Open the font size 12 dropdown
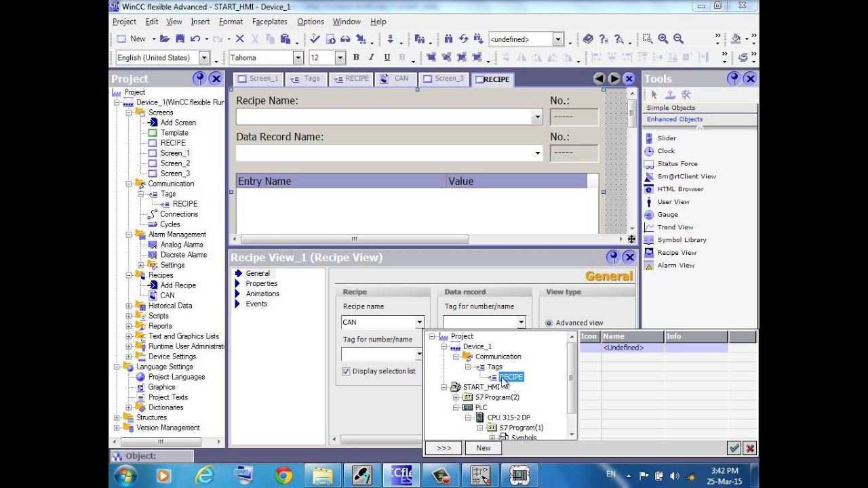The height and width of the screenshot is (488, 868). tap(340, 58)
